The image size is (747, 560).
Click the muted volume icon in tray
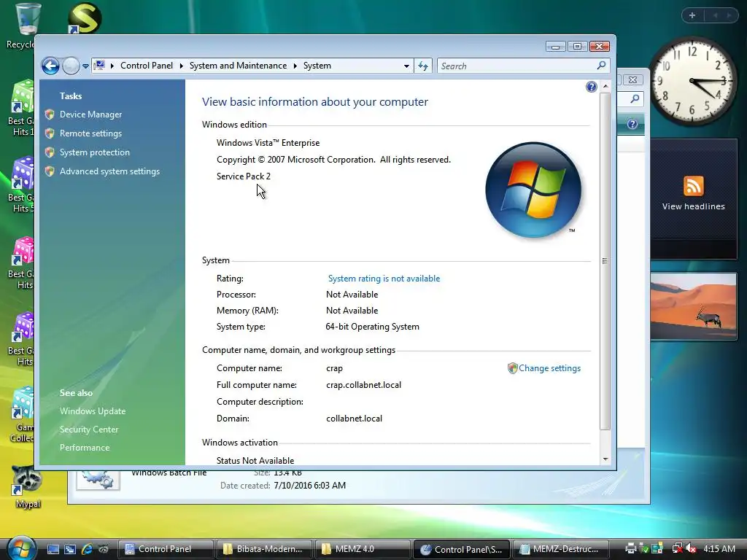click(690, 549)
